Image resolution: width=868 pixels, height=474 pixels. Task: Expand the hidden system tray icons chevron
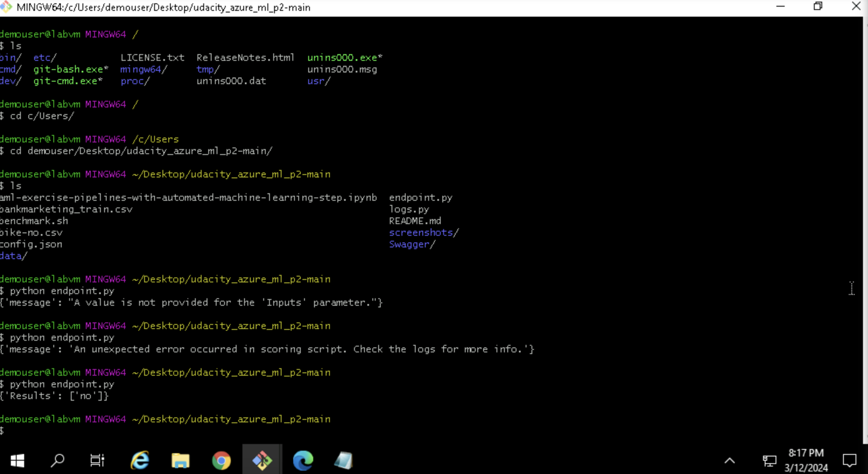coord(730,460)
